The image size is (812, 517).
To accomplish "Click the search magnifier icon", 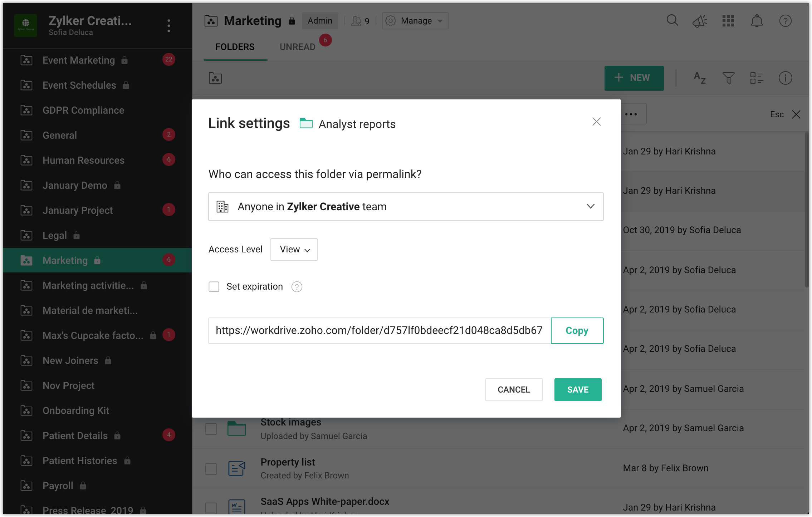I will 672,20.
